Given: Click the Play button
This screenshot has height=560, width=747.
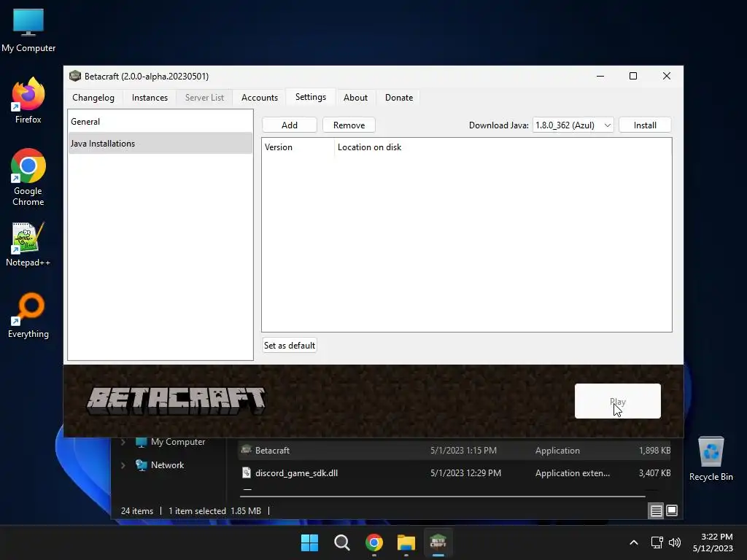Looking at the screenshot, I should coord(617,402).
